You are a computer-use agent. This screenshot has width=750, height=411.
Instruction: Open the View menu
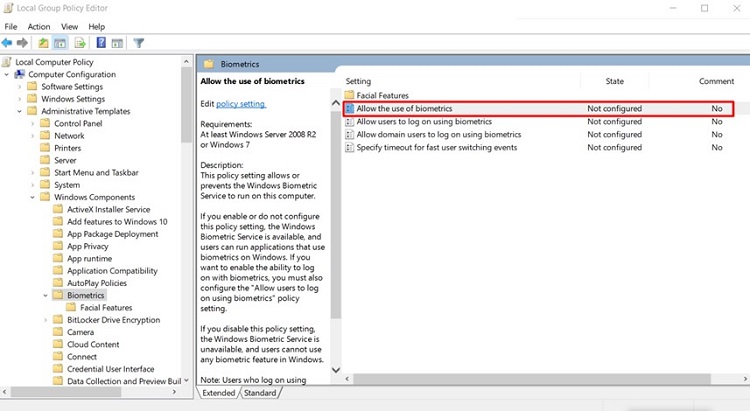pyautogui.click(x=69, y=26)
